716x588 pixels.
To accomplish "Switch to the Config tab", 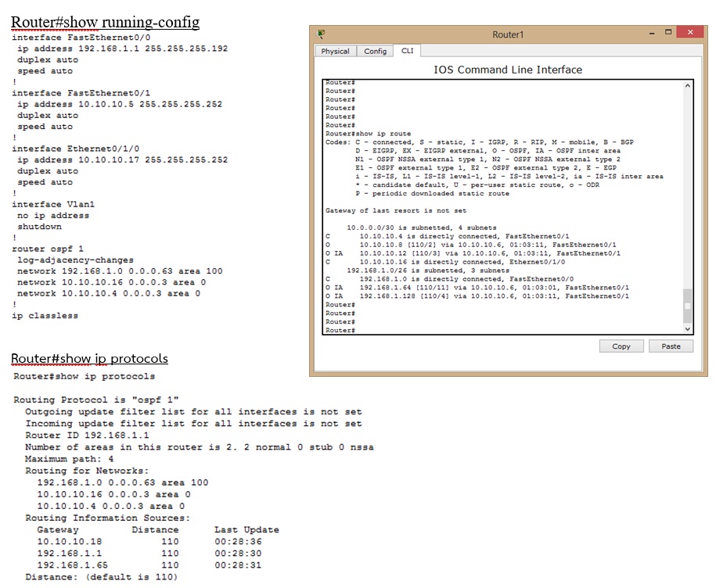I will click(x=375, y=51).
